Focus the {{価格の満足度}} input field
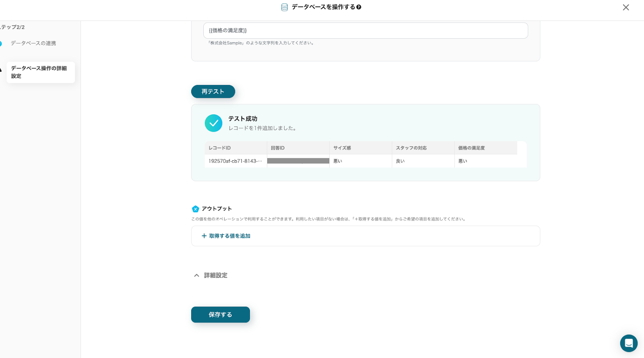Screen dimensions: 644x358 [x=365, y=31]
